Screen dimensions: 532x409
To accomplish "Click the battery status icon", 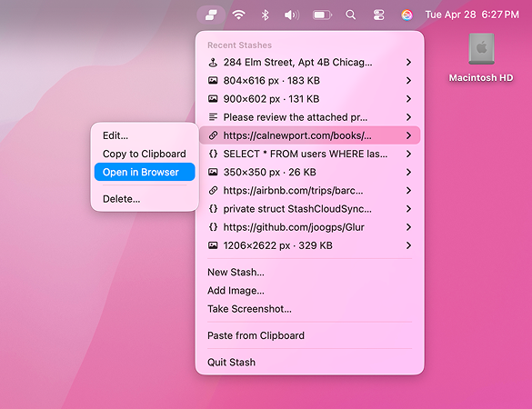I will pos(322,15).
